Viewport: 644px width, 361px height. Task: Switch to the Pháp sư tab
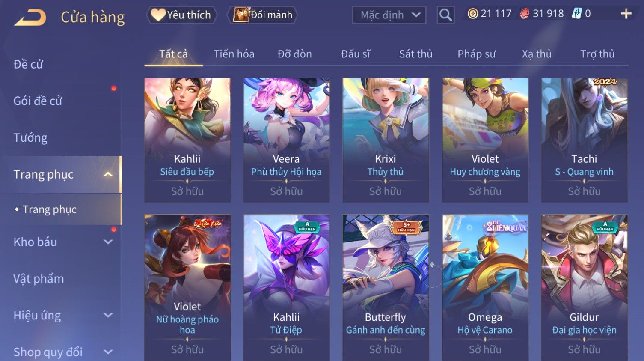[476, 54]
